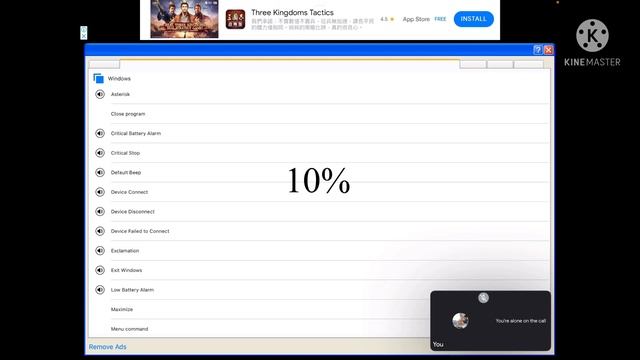Click the Three Kingdoms Tactics app icon
This screenshot has width=640, height=360.
click(x=236, y=19)
